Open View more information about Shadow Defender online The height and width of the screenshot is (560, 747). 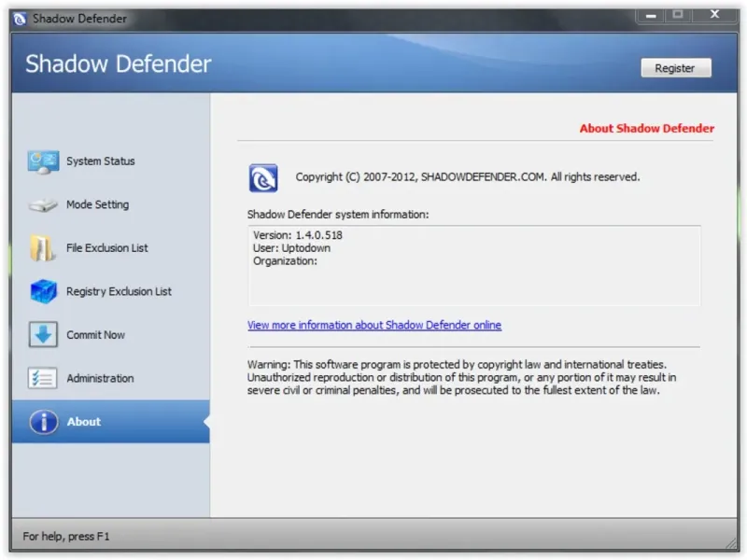(x=374, y=325)
